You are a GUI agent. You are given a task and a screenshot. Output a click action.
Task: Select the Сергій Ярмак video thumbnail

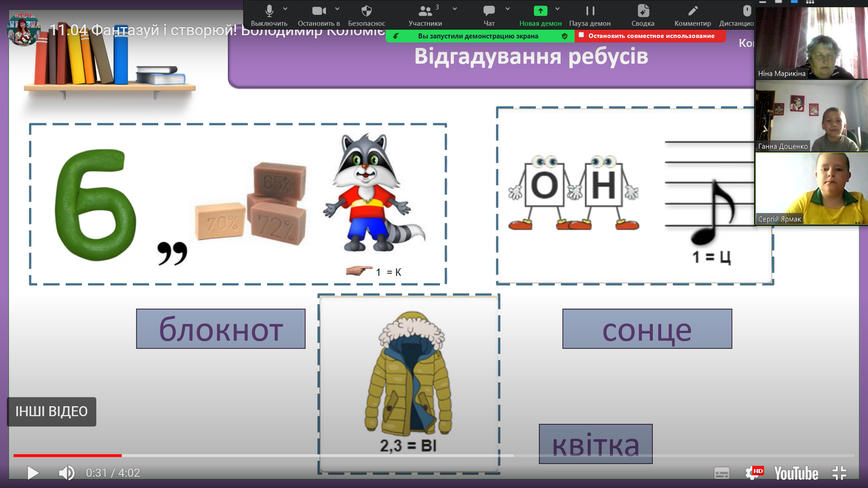tap(812, 188)
